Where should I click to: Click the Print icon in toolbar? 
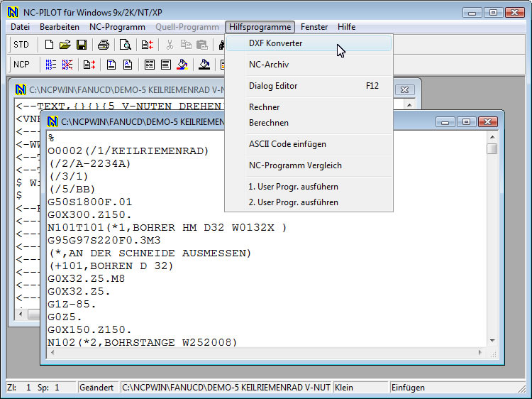[x=104, y=45]
